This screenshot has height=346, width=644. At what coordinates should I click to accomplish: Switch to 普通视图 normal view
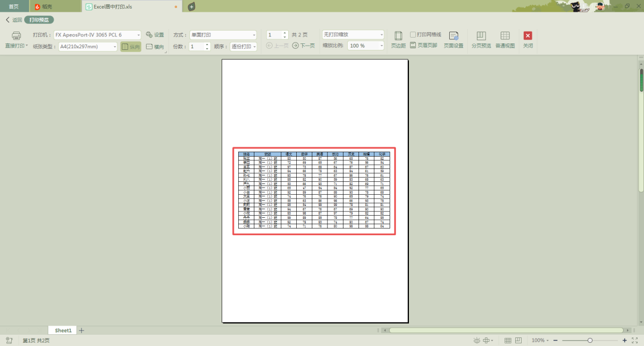(x=505, y=36)
